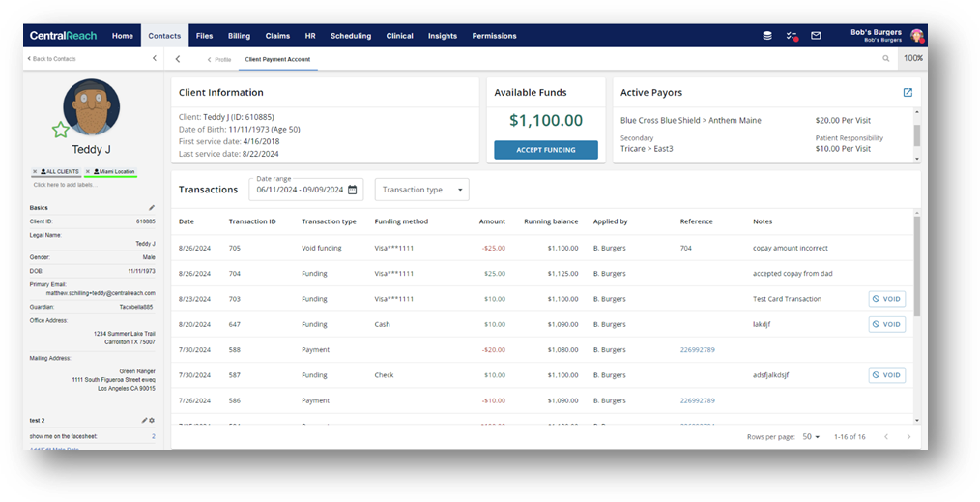Select the Client Payment Account tab
The width and height of the screenshot is (980, 502).
pos(277,59)
